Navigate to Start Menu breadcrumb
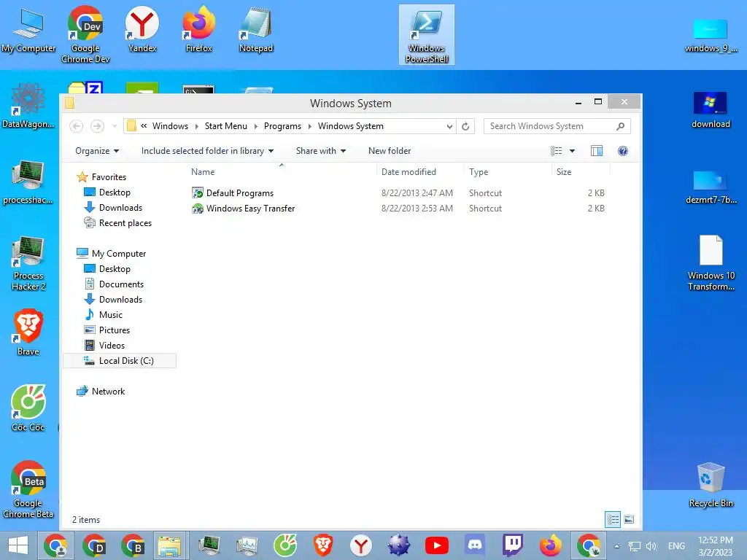 click(x=226, y=126)
